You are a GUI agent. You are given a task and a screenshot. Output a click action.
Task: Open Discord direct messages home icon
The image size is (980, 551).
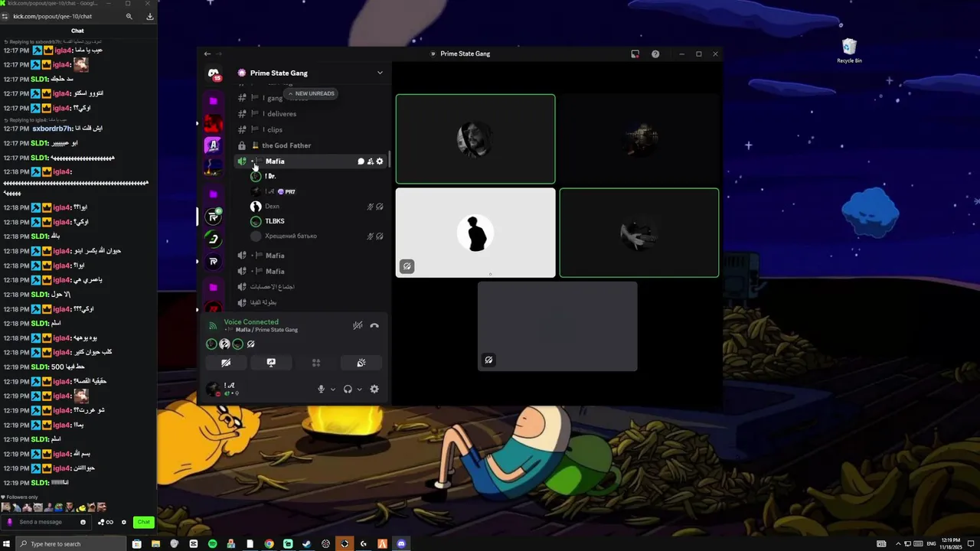pyautogui.click(x=214, y=74)
